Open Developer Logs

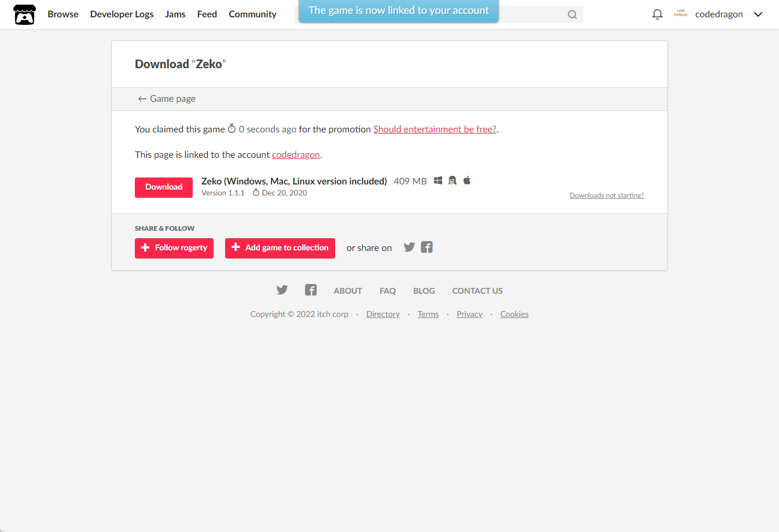point(122,14)
